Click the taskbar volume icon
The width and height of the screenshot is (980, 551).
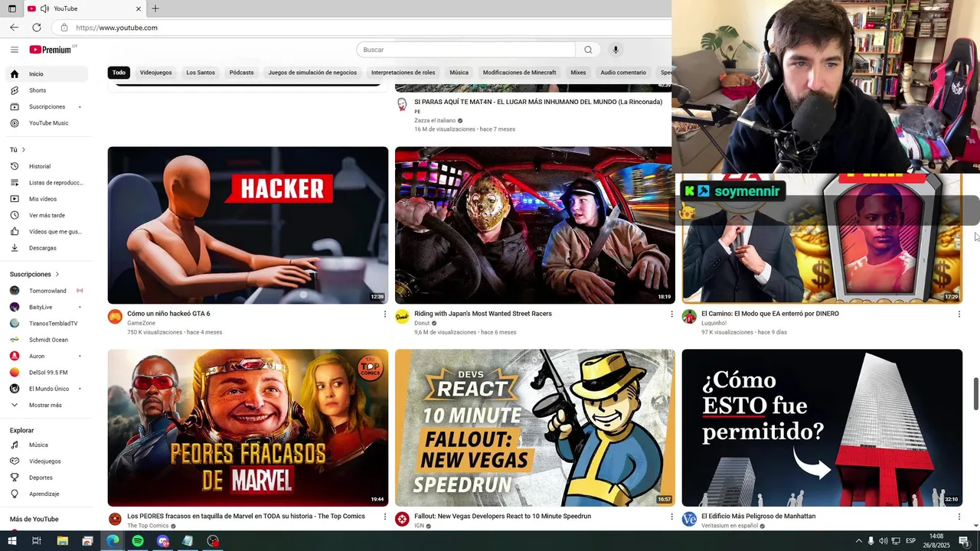click(883, 541)
